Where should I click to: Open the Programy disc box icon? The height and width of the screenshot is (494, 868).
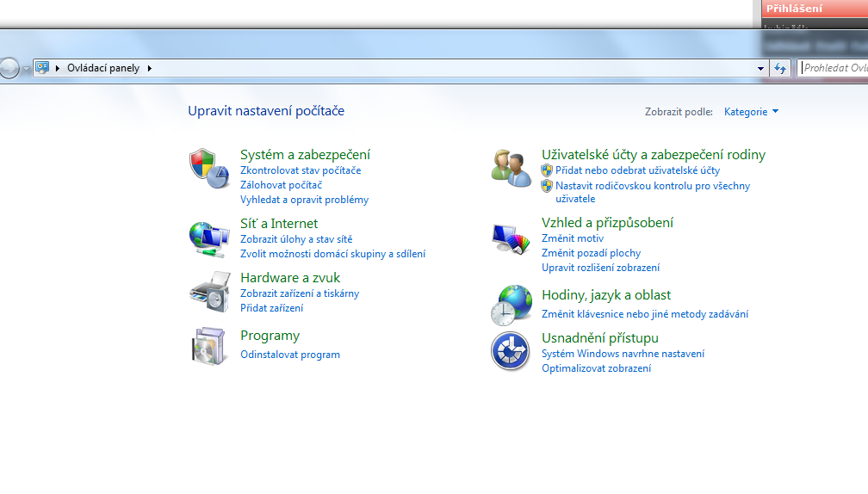pyautogui.click(x=208, y=346)
